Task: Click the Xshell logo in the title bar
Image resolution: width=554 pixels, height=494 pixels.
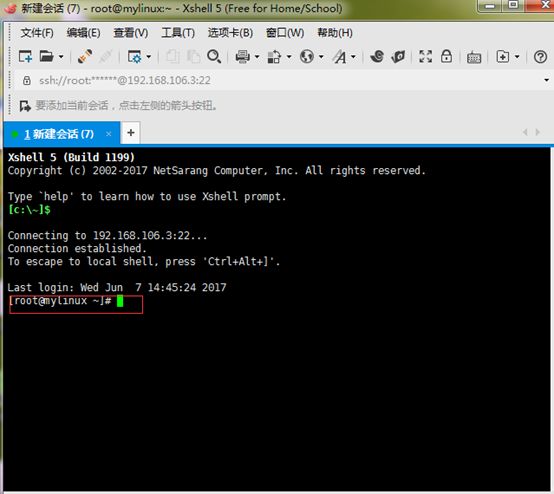Action: pos(10,7)
